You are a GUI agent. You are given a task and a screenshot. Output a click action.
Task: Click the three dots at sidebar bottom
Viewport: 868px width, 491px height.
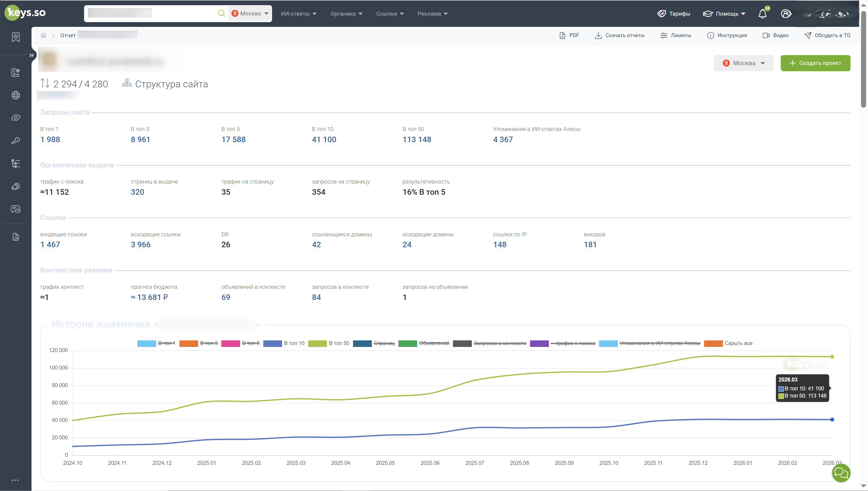[x=15, y=480]
